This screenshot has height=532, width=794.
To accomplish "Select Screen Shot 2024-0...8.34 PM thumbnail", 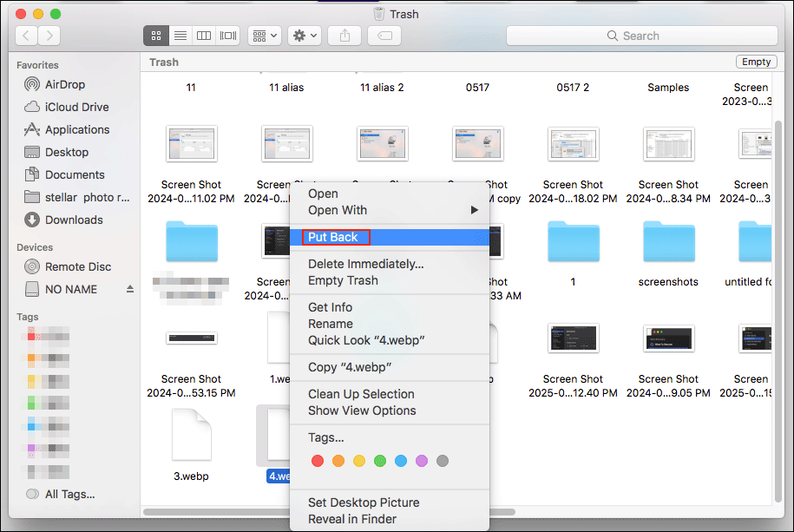I will tap(668, 144).
